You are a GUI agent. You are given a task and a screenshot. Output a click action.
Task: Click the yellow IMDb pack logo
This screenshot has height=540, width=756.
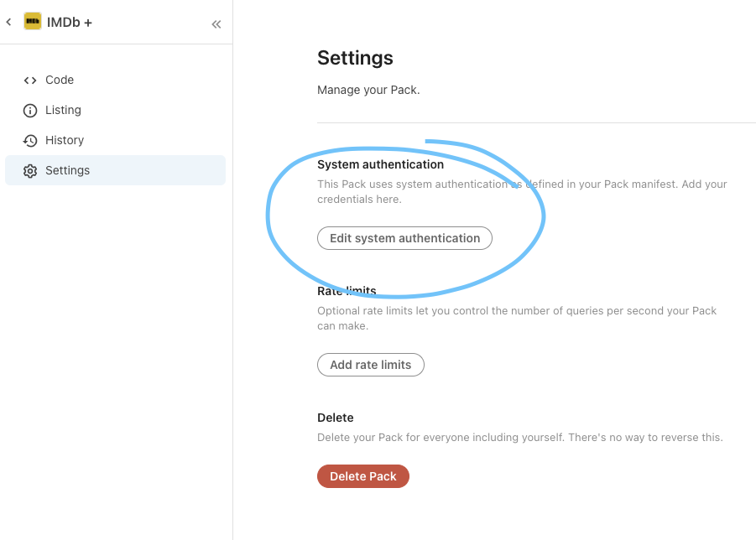tap(33, 22)
